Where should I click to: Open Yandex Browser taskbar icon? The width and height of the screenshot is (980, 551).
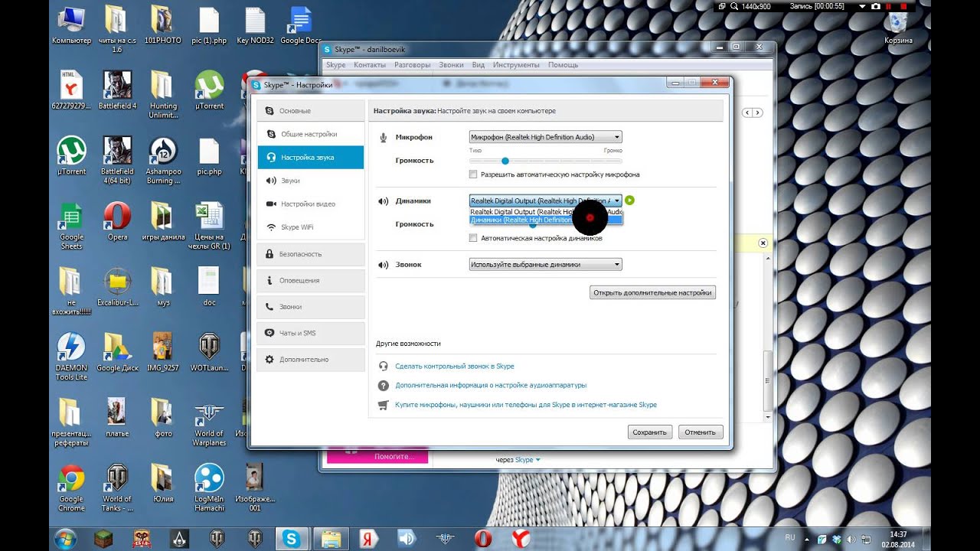coord(520,539)
